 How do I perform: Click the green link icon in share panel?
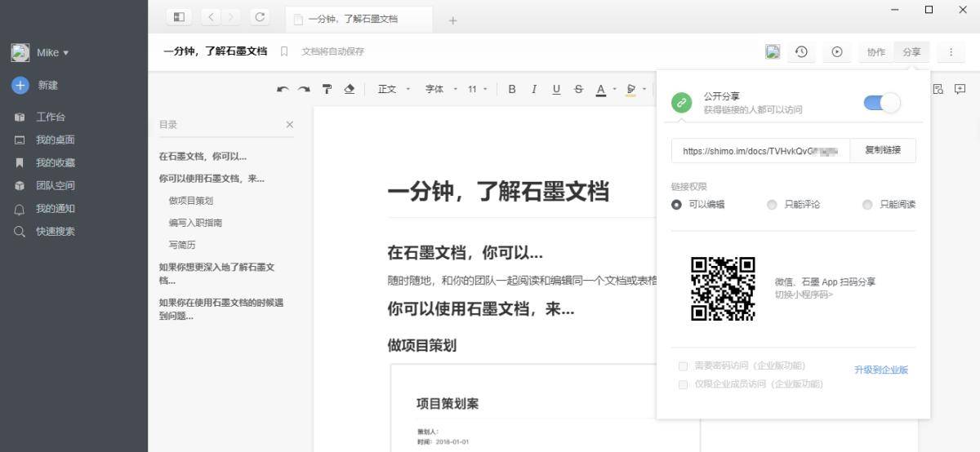pyautogui.click(x=681, y=103)
